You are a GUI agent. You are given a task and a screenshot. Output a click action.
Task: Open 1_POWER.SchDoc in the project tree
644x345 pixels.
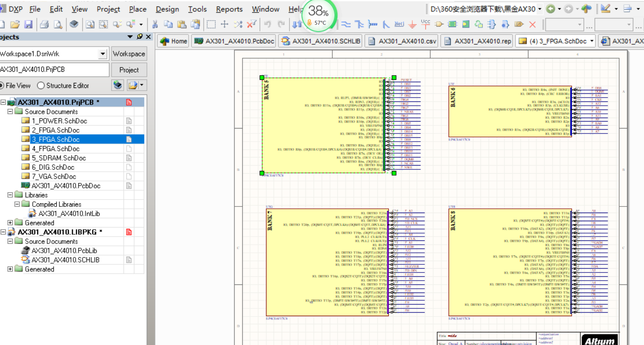[59, 121]
